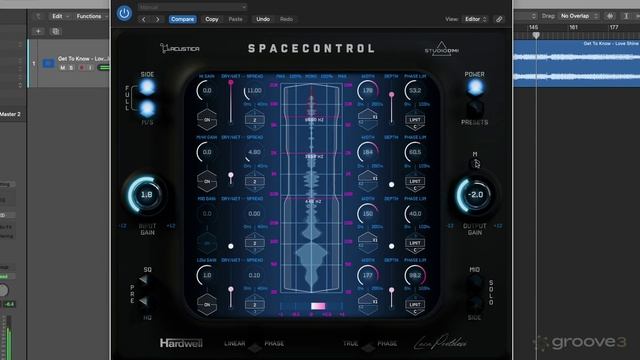The height and width of the screenshot is (360, 640).
Task: Solo the Side channel
Action: [475, 303]
